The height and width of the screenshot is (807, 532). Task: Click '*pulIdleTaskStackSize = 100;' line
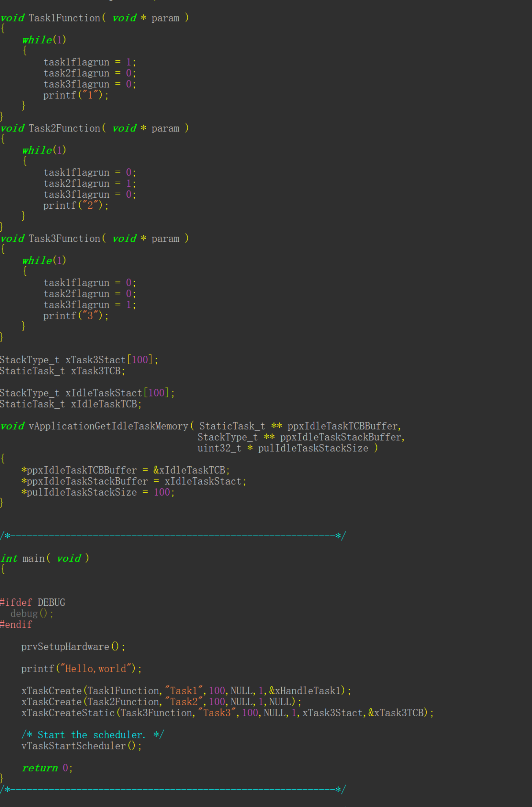click(98, 492)
